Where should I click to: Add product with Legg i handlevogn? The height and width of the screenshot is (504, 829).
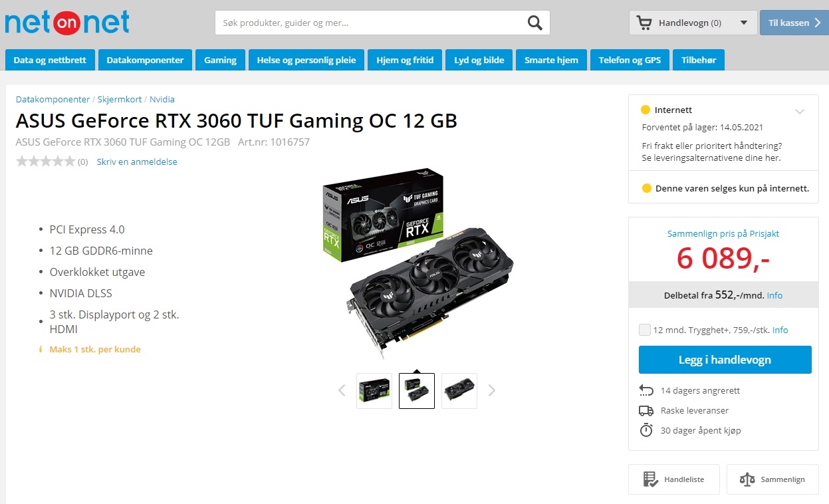pyautogui.click(x=725, y=360)
